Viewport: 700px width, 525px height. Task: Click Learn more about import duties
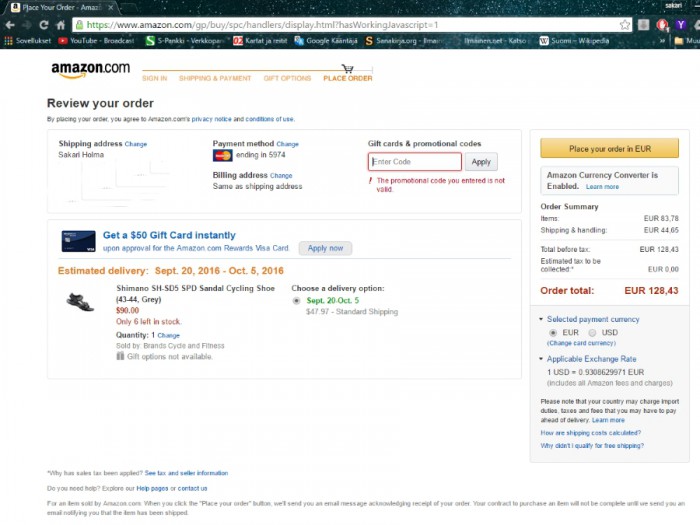click(608, 420)
